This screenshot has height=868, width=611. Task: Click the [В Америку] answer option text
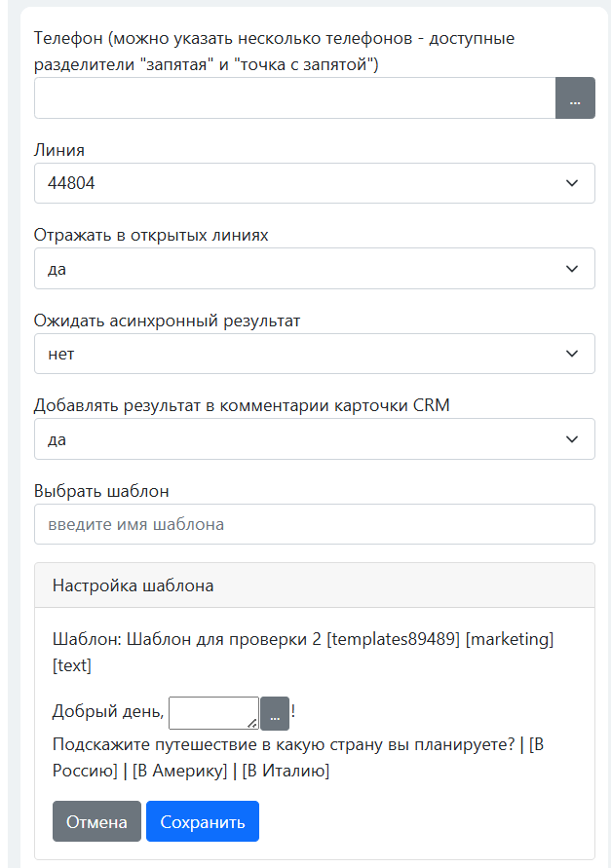(180, 771)
